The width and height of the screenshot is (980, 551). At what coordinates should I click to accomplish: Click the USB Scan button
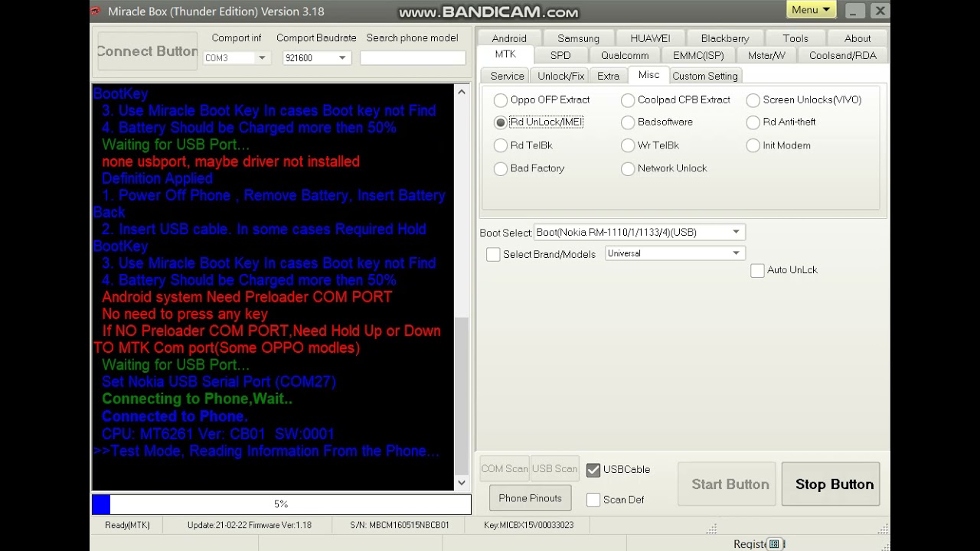click(555, 469)
